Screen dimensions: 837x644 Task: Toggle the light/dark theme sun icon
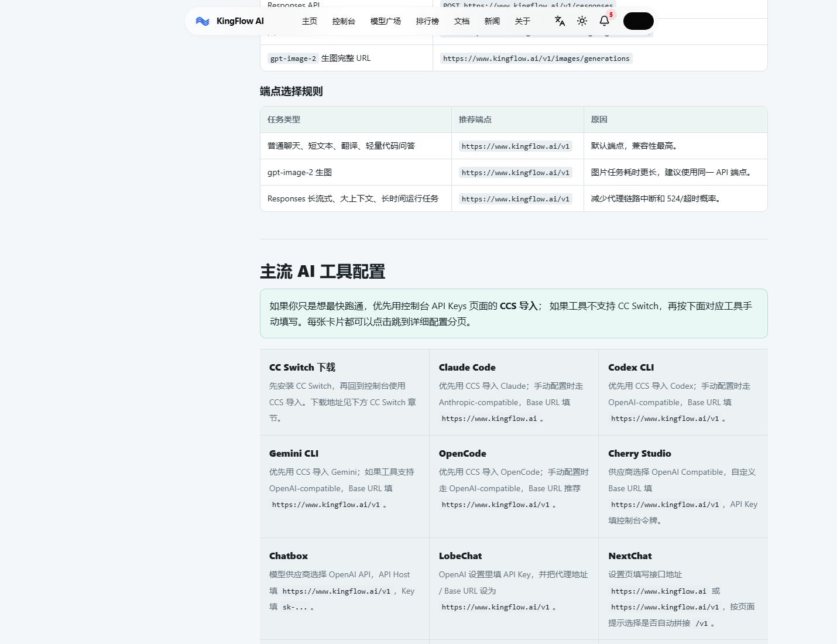pos(582,21)
